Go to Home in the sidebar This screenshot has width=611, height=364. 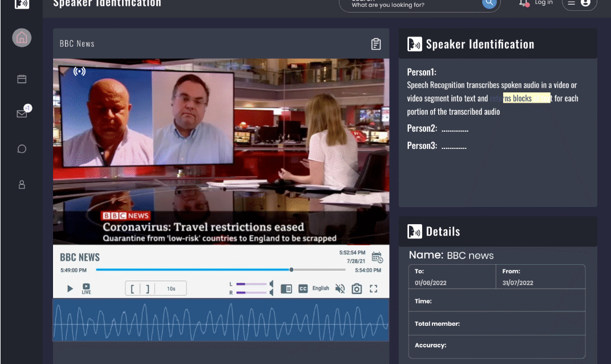[22, 38]
